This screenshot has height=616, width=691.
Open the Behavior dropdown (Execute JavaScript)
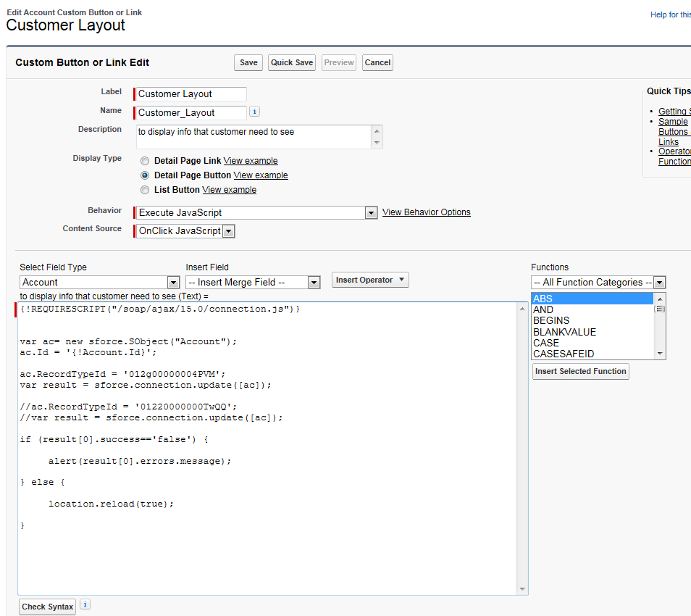tap(256, 212)
